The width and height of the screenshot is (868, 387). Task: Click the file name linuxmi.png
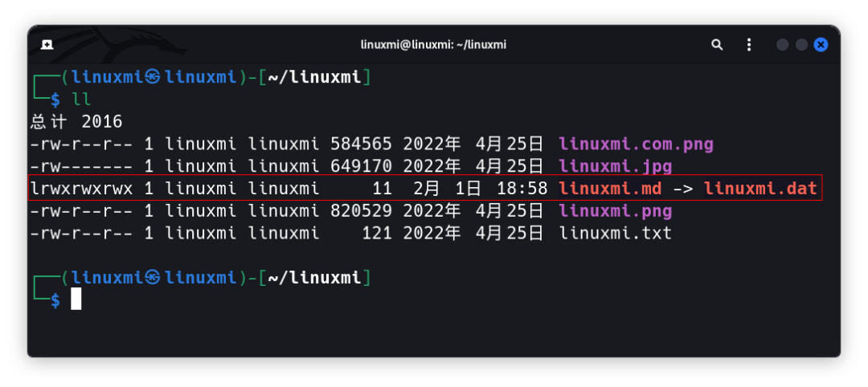[x=616, y=211]
